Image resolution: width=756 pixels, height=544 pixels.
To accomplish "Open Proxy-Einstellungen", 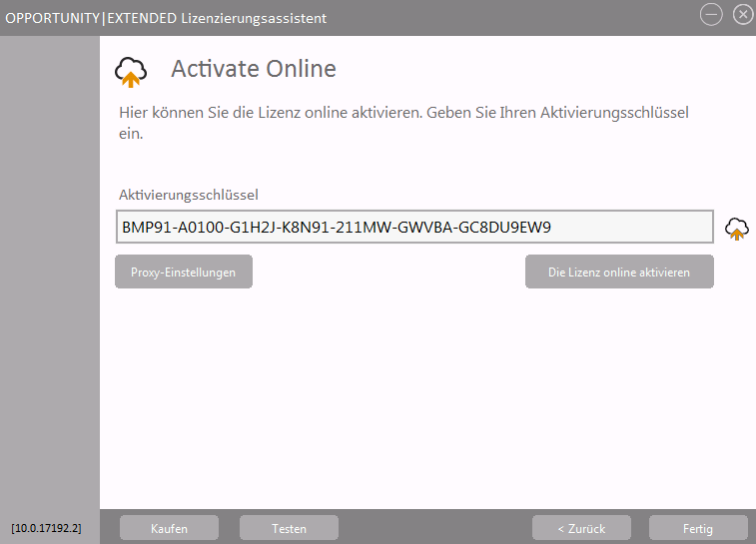I will pyautogui.click(x=184, y=272).
